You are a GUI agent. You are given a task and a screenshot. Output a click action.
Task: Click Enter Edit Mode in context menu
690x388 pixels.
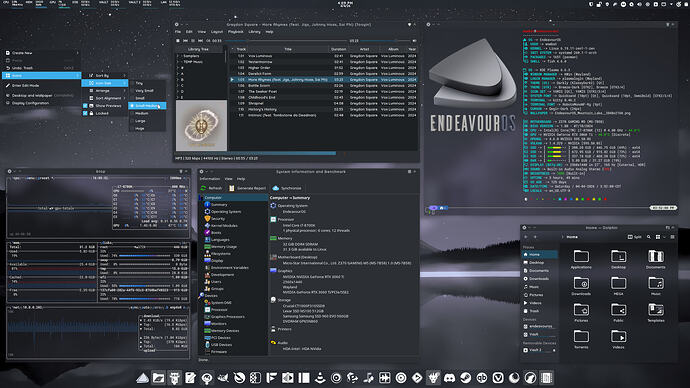click(42, 85)
